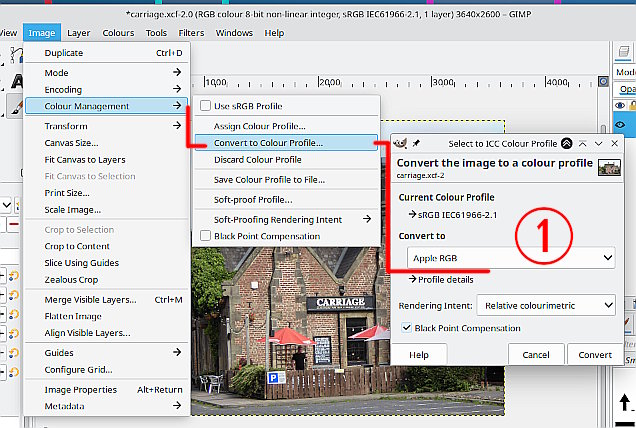Image resolution: width=636 pixels, height=428 pixels.
Task: Expand the sRGB IEC61966-2.1 current profile details
Action: pyautogui.click(x=453, y=215)
